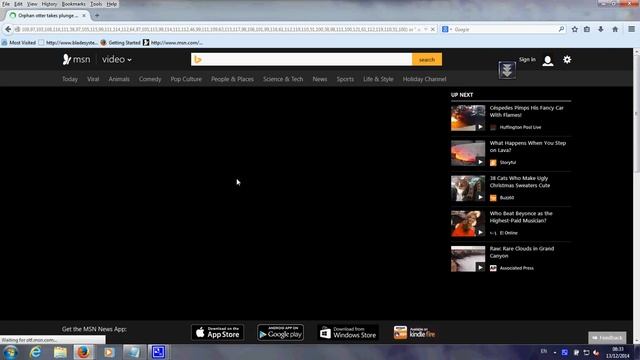This screenshot has height=360, width=640.
Task: Play the Beyonce musician video thumbnail
Action: click(x=468, y=224)
